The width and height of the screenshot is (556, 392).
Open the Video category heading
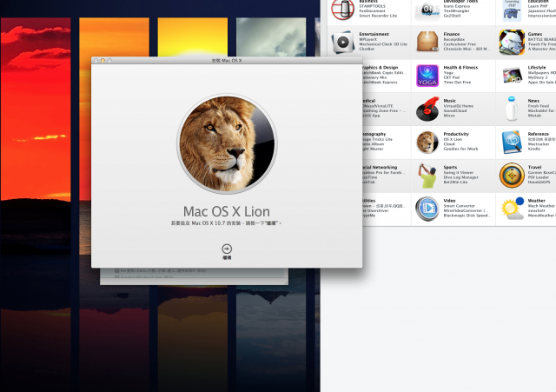[449, 201]
